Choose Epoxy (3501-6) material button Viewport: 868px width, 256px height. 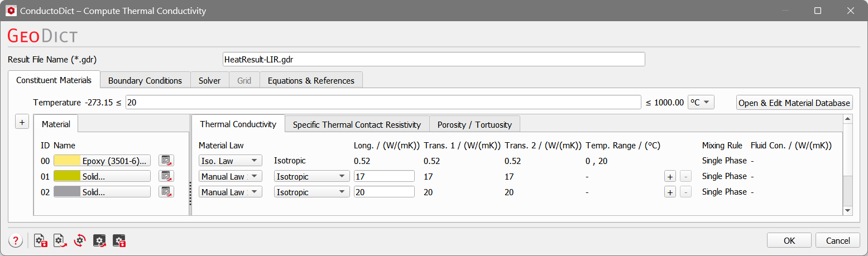(102, 161)
